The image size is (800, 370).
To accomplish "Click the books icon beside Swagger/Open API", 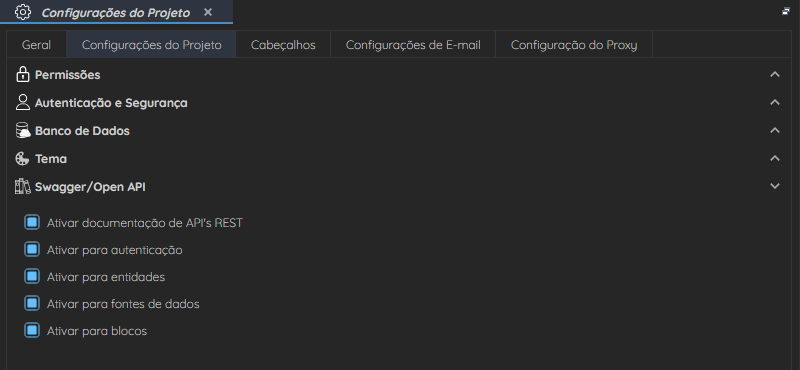I will pyautogui.click(x=22, y=187).
